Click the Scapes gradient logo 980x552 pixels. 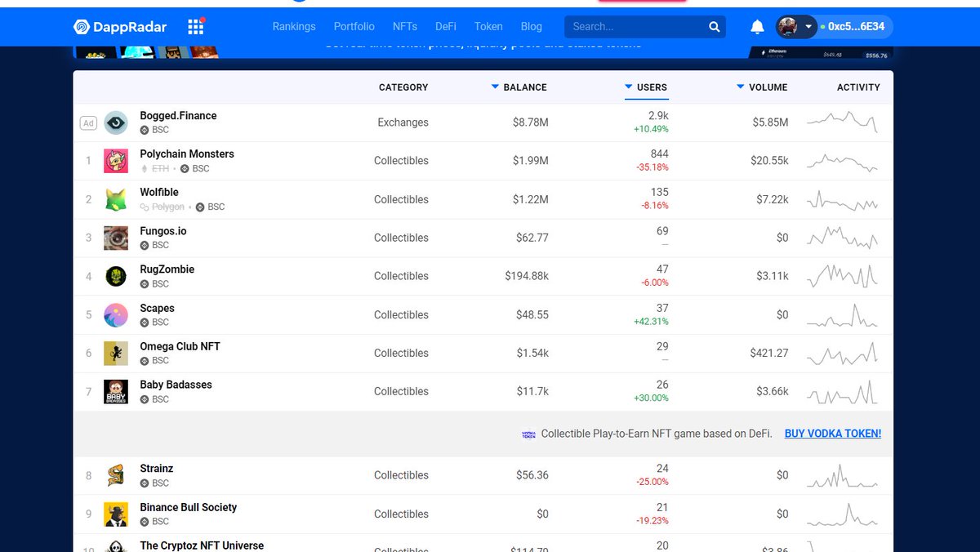click(x=116, y=314)
